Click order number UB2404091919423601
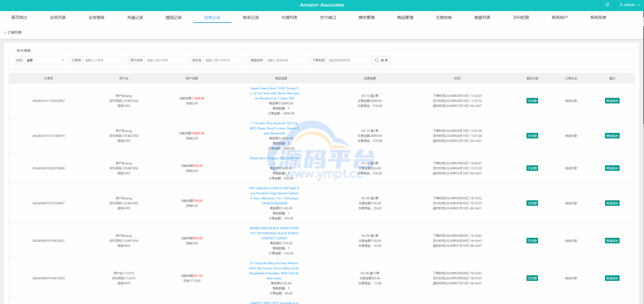Image resolution: width=644 pixels, height=304 pixels. point(49,241)
